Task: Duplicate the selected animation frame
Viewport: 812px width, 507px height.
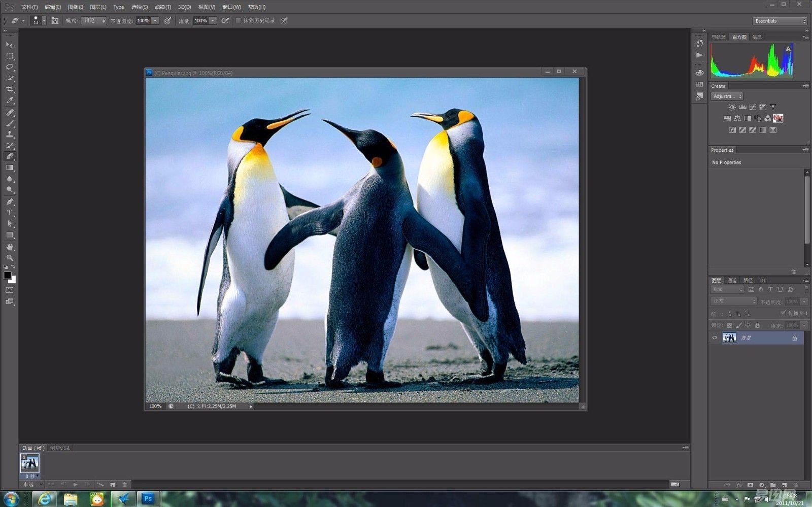Action: point(113,485)
